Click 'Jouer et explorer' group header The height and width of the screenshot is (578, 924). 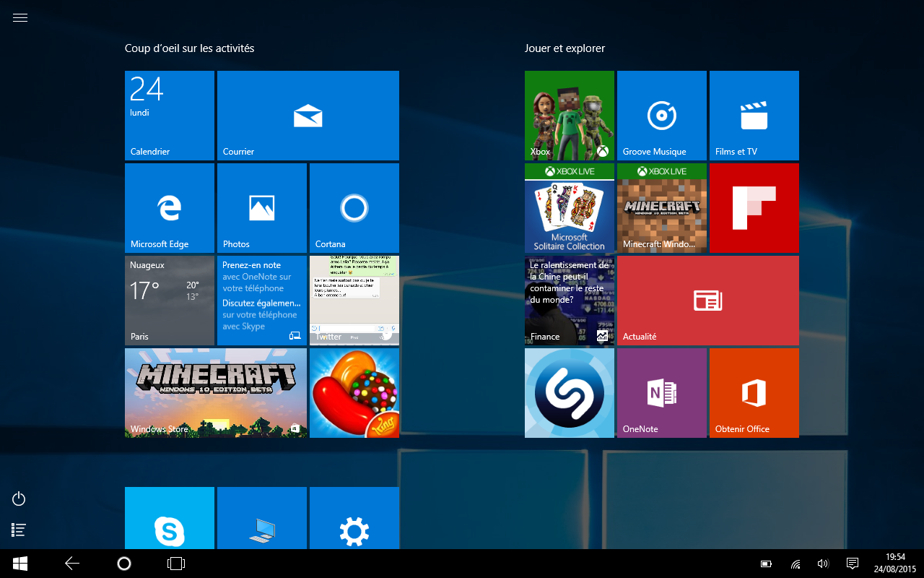pyautogui.click(x=565, y=48)
